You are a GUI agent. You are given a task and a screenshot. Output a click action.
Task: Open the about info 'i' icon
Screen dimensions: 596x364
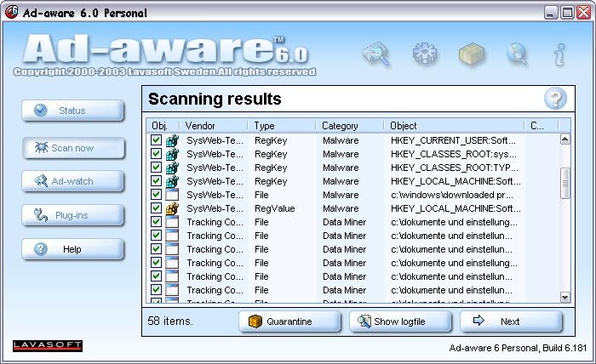(560, 54)
